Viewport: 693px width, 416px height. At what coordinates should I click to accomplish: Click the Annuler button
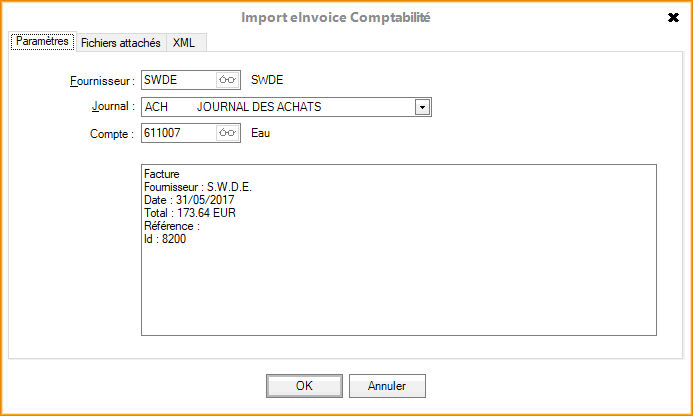pos(386,386)
